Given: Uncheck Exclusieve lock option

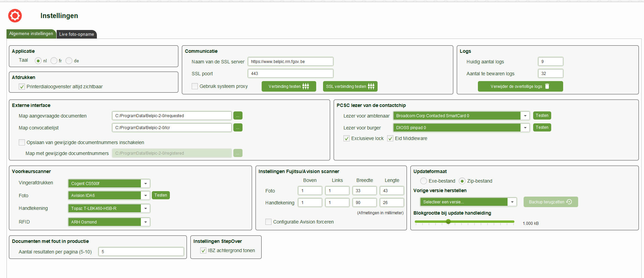Looking at the screenshot, I should click(347, 138).
